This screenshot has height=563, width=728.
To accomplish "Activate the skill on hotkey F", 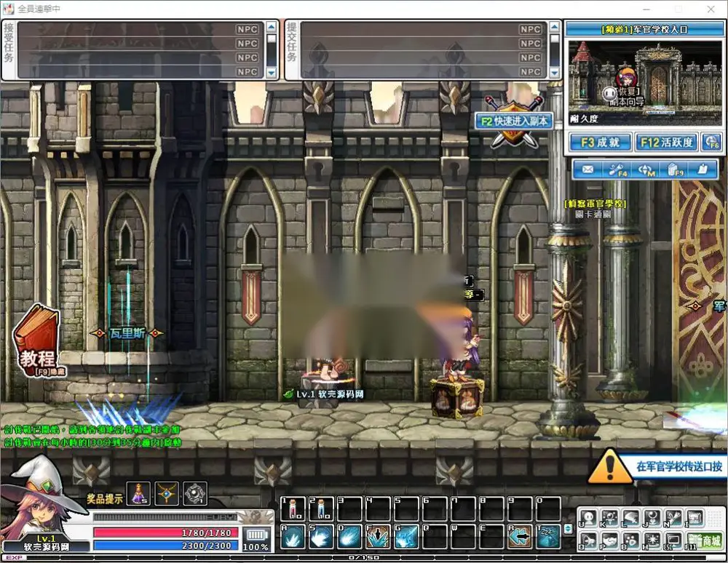I will tap(379, 537).
